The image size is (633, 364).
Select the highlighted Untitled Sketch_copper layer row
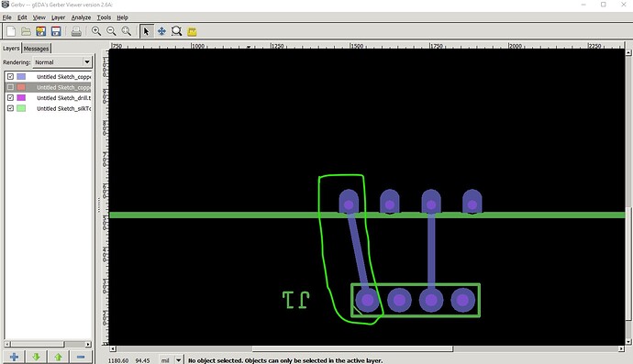click(x=48, y=87)
